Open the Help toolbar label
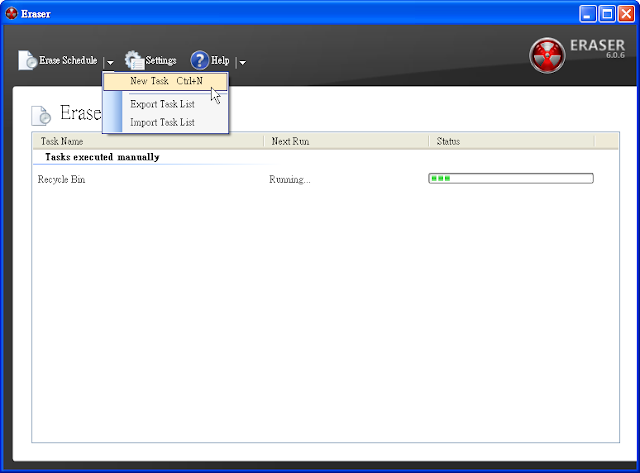 click(x=220, y=60)
